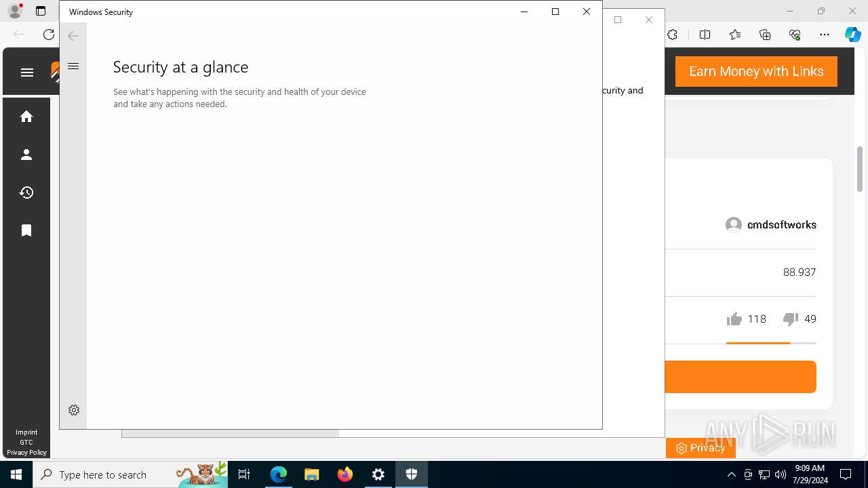The image size is (868, 488).
Task: Click the 88.937 views count
Action: point(800,272)
